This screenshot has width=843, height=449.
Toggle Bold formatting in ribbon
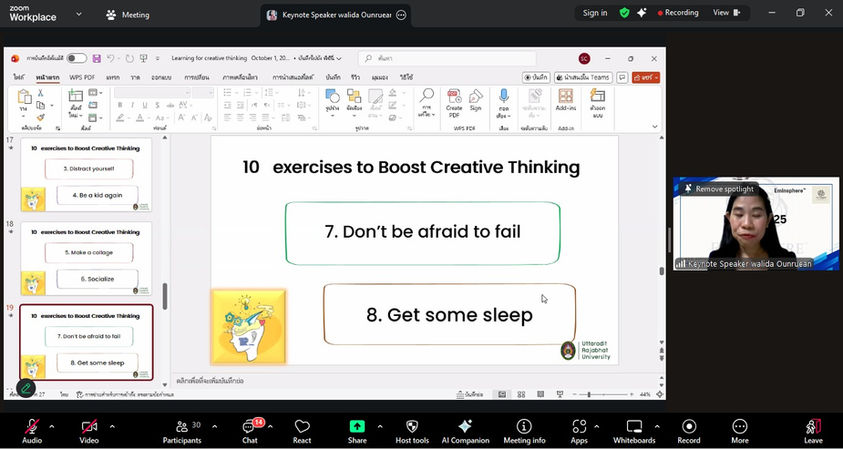point(120,105)
